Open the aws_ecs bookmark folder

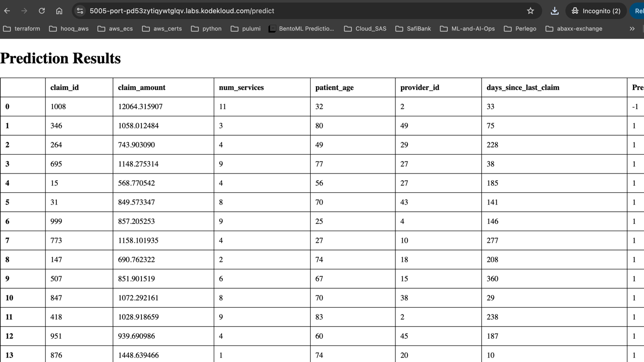[x=115, y=29]
